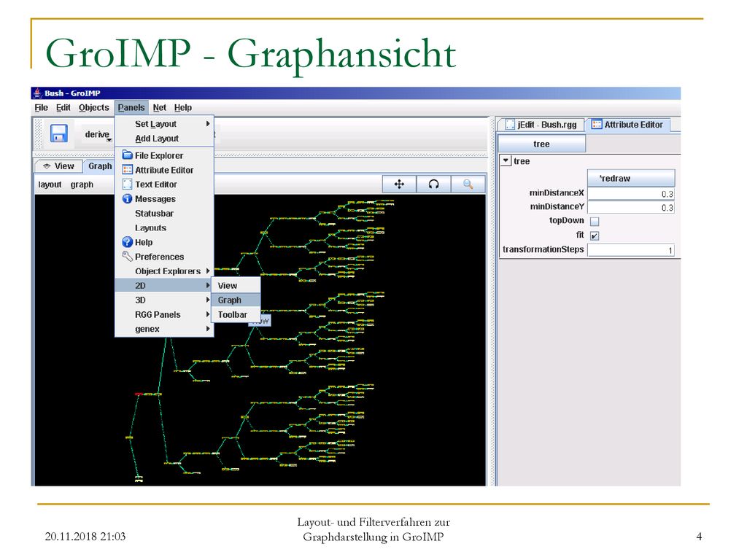Edit the transformationSteps field
This screenshot has width=747, height=560.
click(631, 250)
